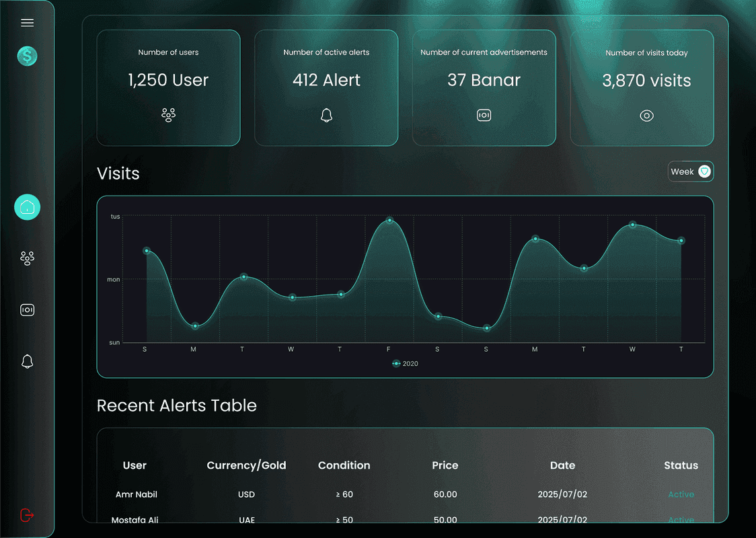This screenshot has height=538, width=756.
Task: Go to Home dashboard in sidebar
Action: click(27, 207)
